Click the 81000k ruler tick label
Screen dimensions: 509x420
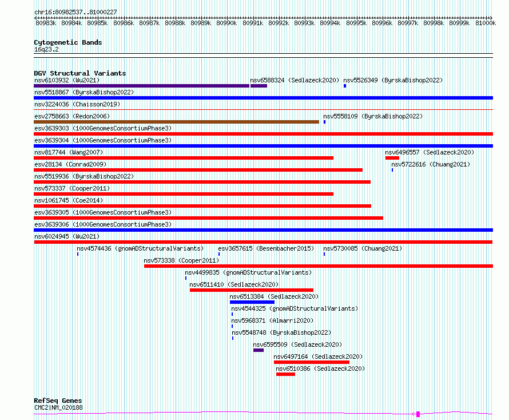(x=486, y=23)
